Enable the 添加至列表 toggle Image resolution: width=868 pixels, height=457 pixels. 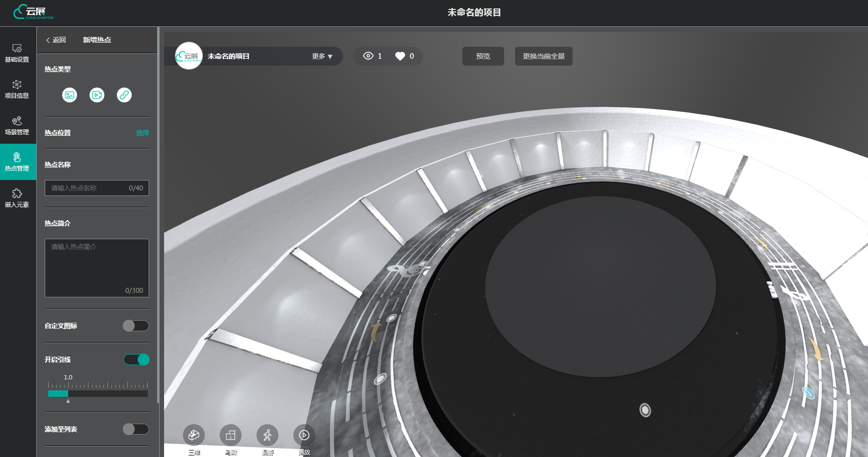click(136, 429)
